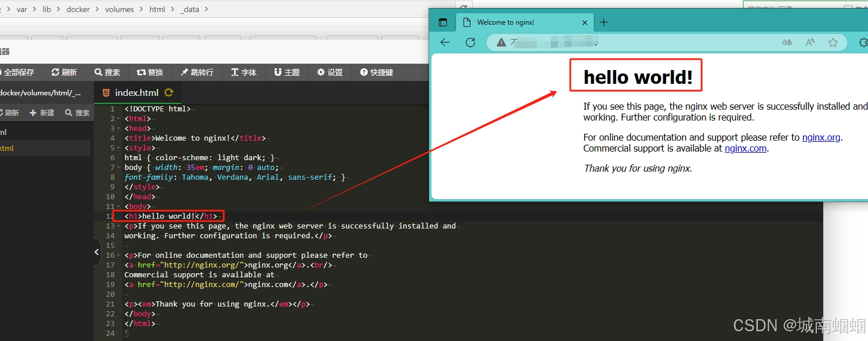This screenshot has width=868, height=341.
Task: Click the 'working. Further configuration is required.' code line
Action: (228, 235)
